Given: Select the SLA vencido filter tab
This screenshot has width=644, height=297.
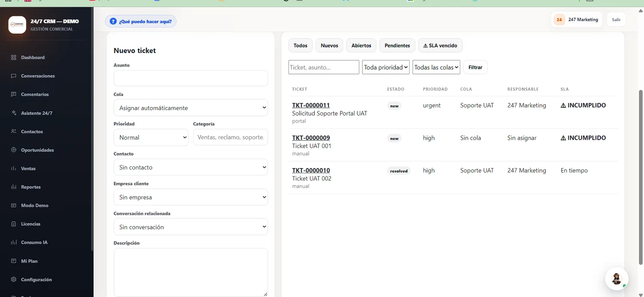Looking at the screenshot, I should (440, 46).
